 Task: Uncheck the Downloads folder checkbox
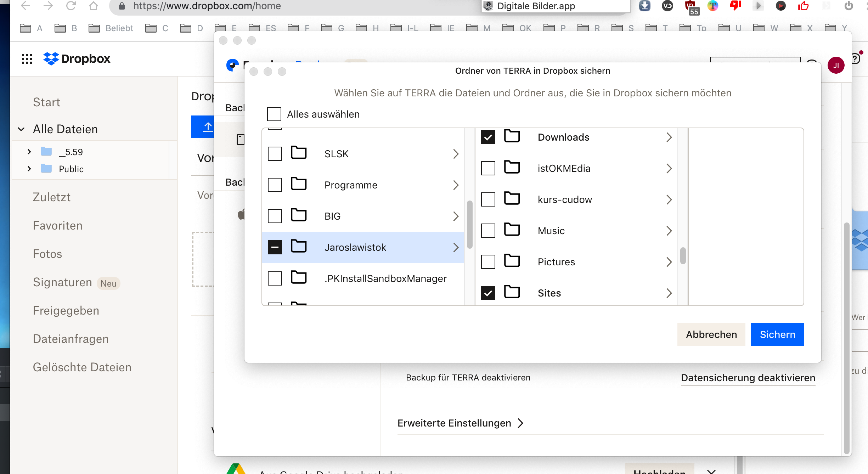point(488,137)
